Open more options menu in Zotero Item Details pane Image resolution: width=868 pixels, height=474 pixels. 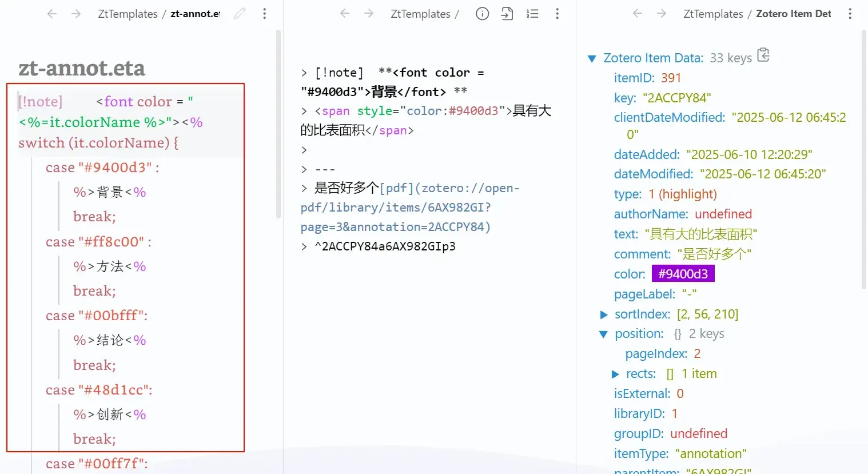tap(850, 14)
